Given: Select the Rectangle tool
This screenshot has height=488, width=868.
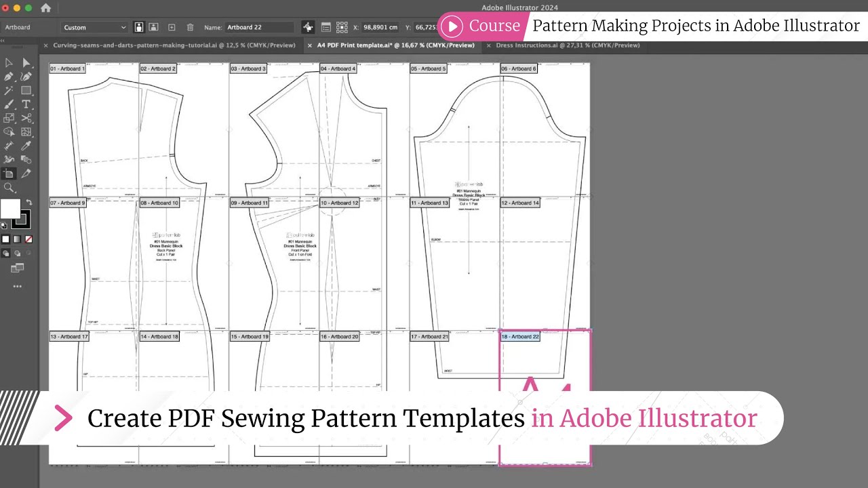Looking at the screenshot, I should (26, 90).
